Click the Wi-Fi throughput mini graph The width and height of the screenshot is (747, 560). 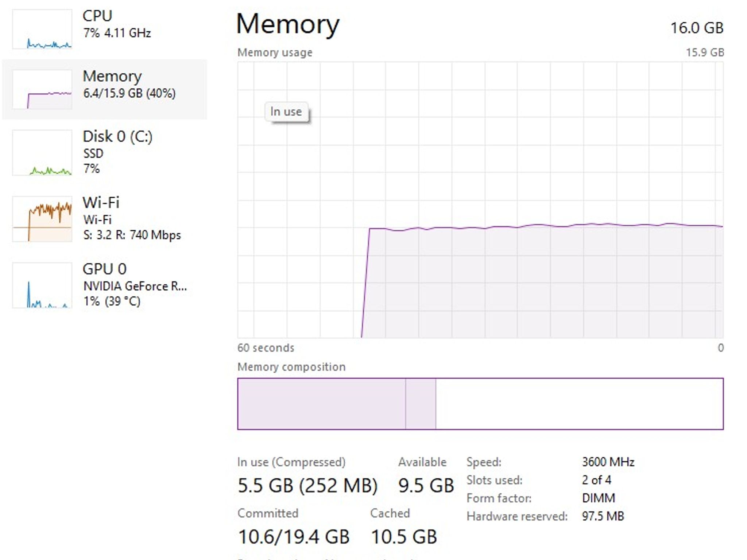tap(42, 219)
